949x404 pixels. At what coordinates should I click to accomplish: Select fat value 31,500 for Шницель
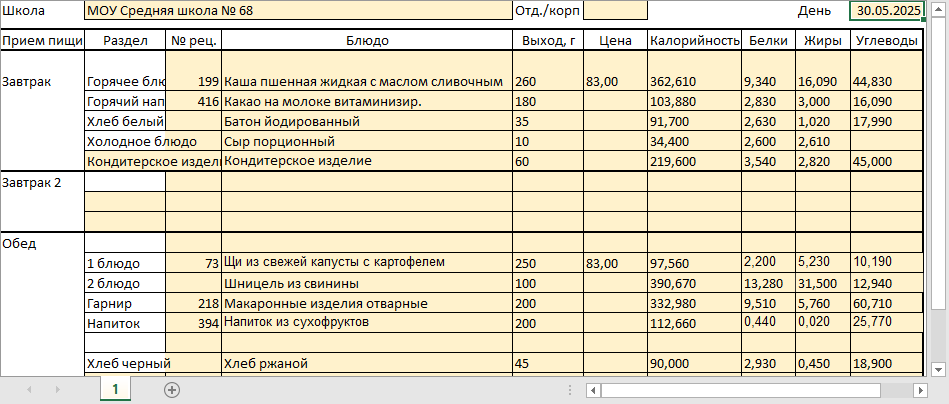pos(823,283)
